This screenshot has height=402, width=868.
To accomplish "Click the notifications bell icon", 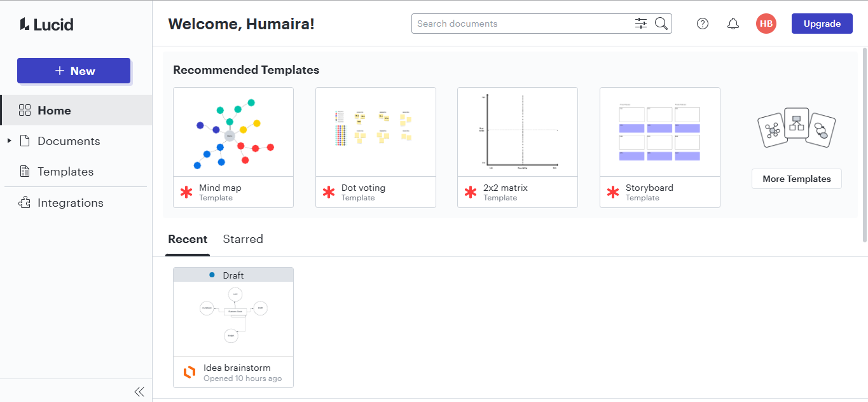I will (733, 24).
